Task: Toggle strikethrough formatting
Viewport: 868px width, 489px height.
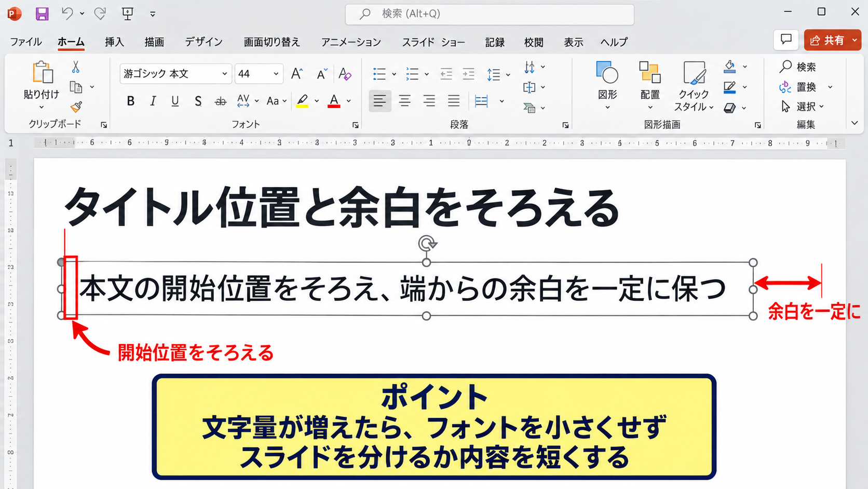Action: pyautogui.click(x=221, y=101)
